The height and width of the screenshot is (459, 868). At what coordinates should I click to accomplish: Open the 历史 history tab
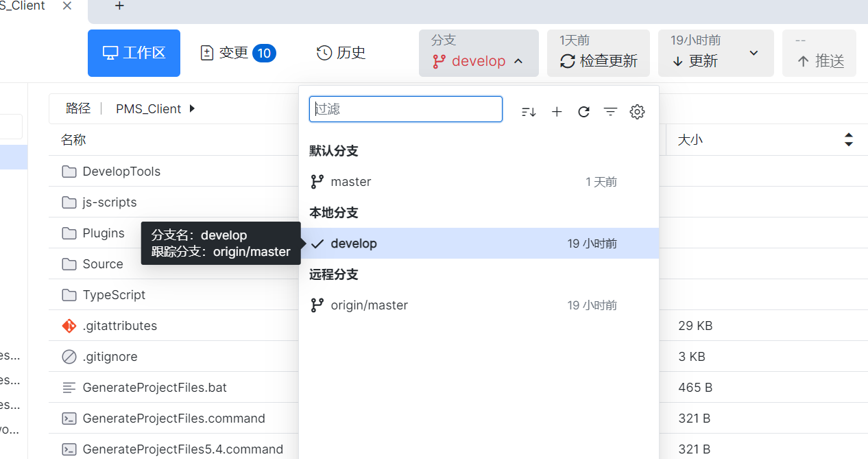click(x=341, y=53)
